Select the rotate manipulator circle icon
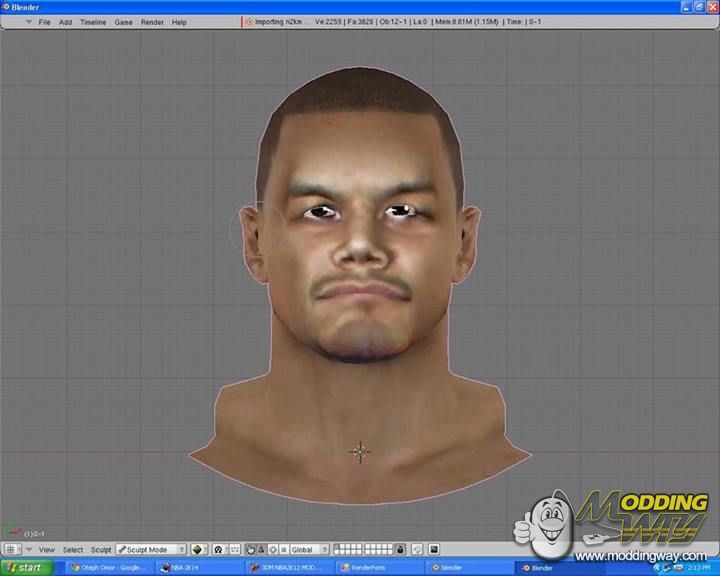Screen dimensions: 720x576 [x=272, y=550]
